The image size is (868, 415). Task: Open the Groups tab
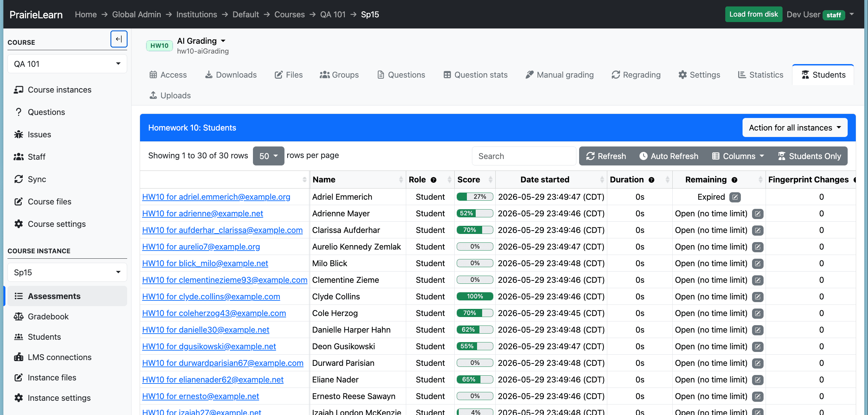pos(339,75)
